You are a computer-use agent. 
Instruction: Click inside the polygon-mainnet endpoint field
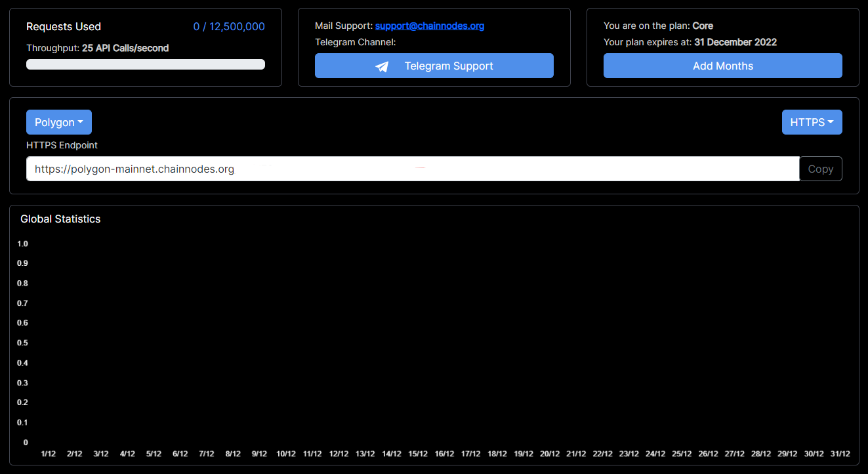[412, 169]
